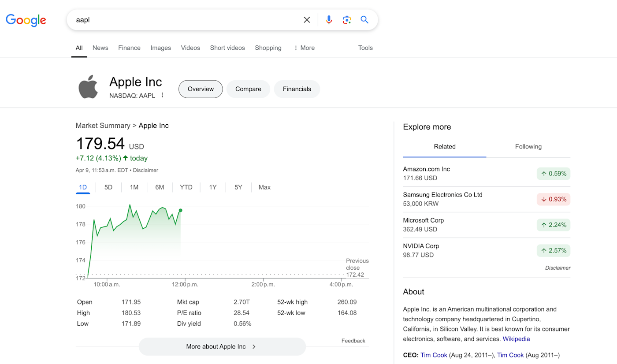Screen dimensions: 617x364
Task: Click the Google logo
Action: (x=26, y=20)
